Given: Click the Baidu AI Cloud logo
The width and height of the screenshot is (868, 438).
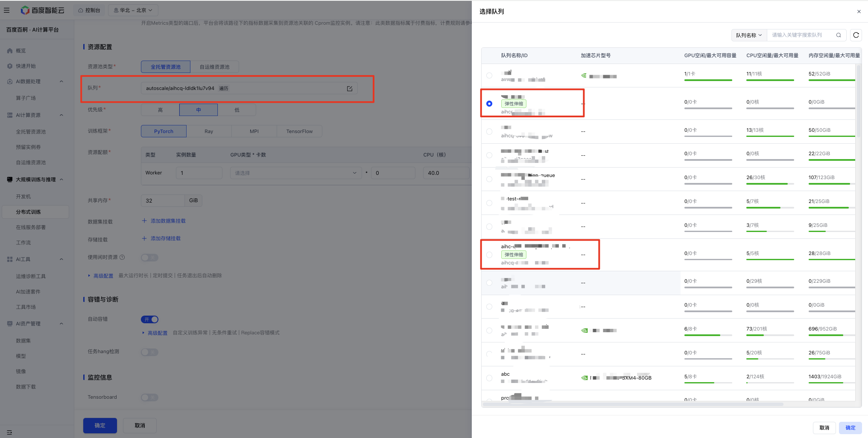Looking at the screenshot, I should click(x=42, y=10).
